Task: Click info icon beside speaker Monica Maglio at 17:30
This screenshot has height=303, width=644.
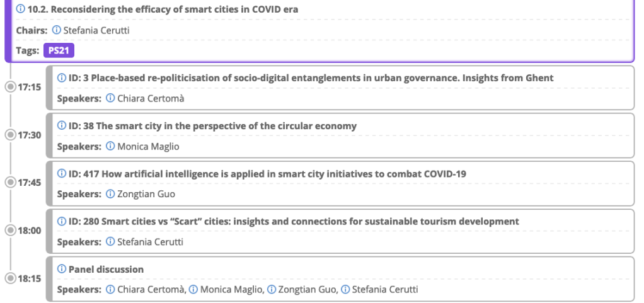Action: (x=110, y=146)
